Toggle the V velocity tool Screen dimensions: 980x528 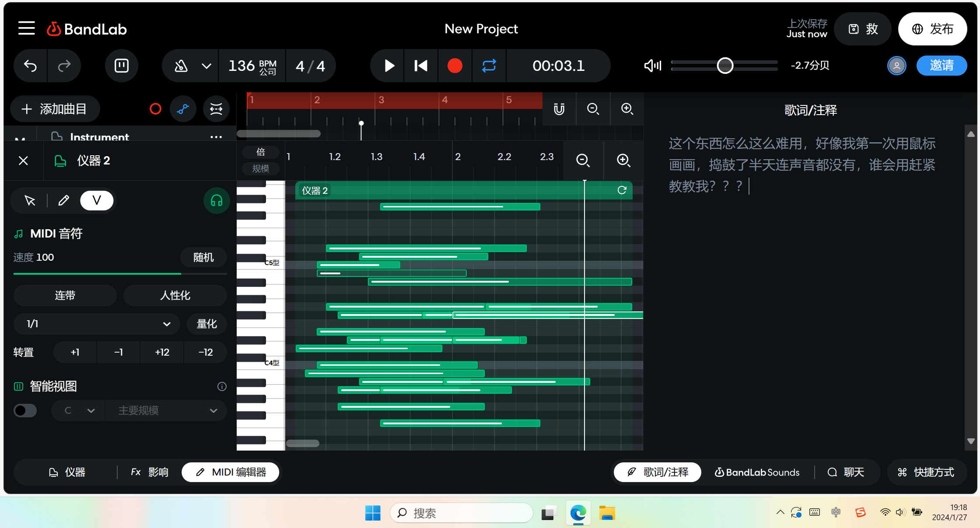pos(97,201)
